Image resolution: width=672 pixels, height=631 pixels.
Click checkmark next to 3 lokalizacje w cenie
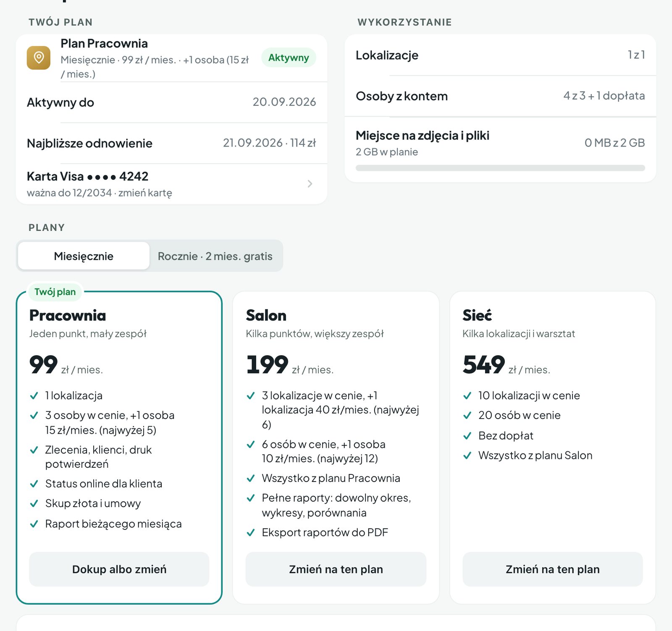[251, 396]
